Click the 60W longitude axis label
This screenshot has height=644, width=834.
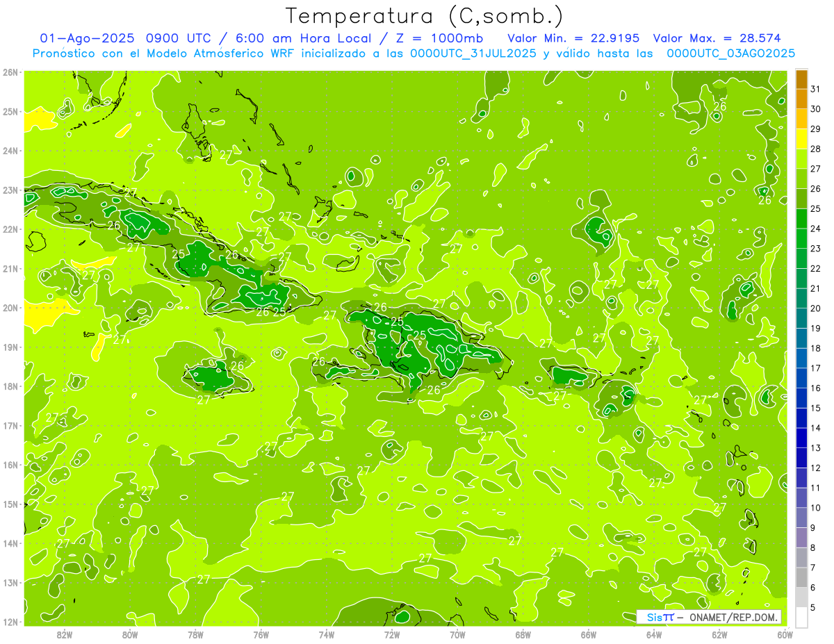(785, 634)
